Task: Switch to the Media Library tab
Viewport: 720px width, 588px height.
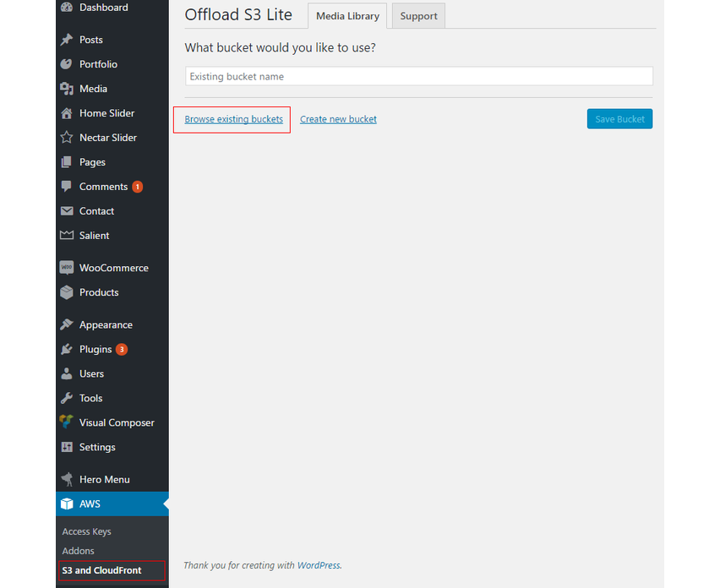Action: [347, 16]
